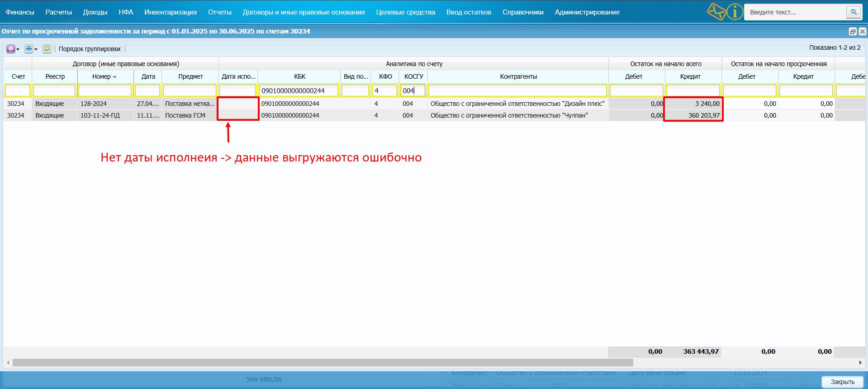
Task: Click the search magnifier button
Action: click(854, 12)
